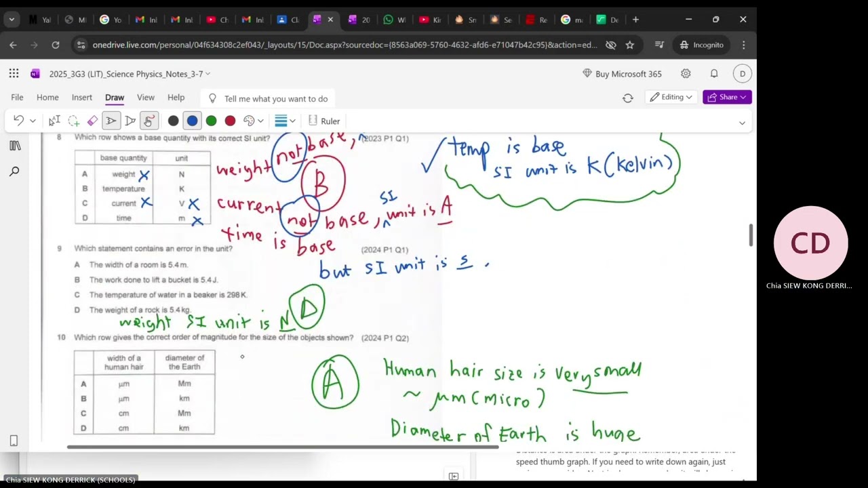The width and height of the screenshot is (868, 488).
Task: Click the third-party cookies blocked eye icon
Action: [x=611, y=45]
